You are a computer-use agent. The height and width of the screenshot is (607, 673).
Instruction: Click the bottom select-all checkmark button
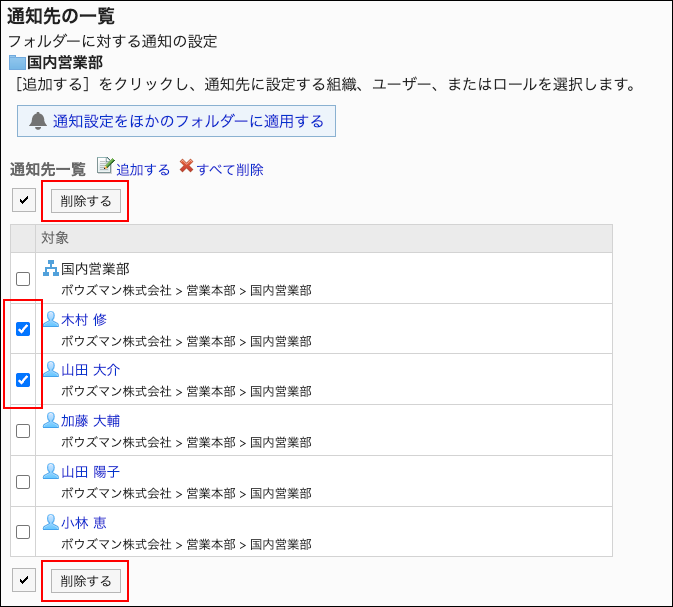click(x=24, y=580)
